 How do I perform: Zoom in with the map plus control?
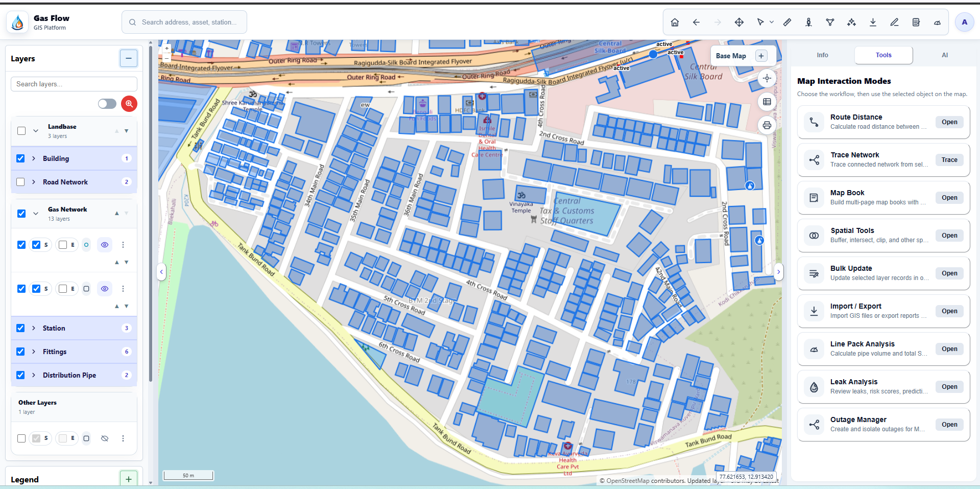pyautogui.click(x=166, y=48)
